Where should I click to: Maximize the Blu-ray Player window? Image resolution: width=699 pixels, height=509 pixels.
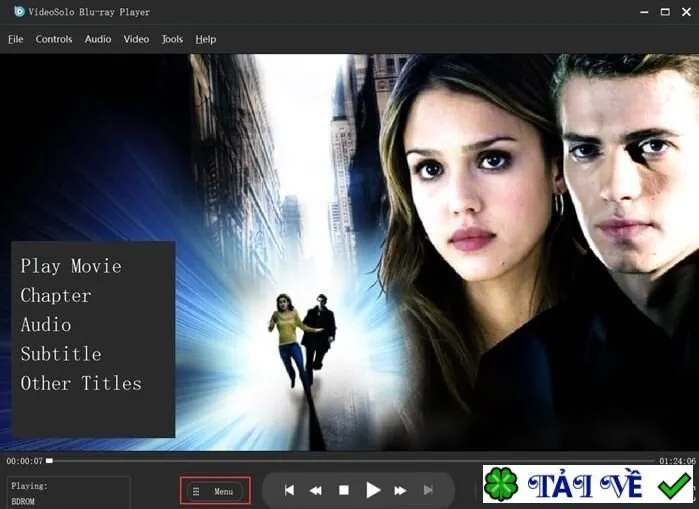pos(665,12)
